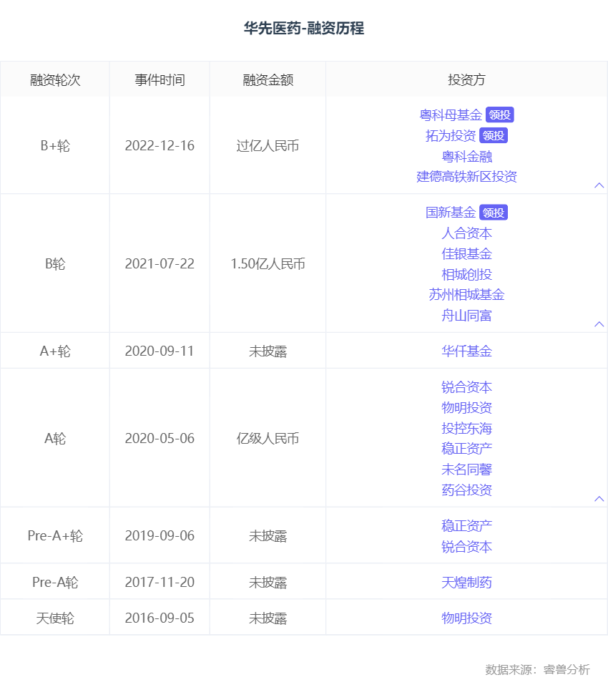
Task: Click the 1.50亿人民币 amount cell
Action: [268, 264]
